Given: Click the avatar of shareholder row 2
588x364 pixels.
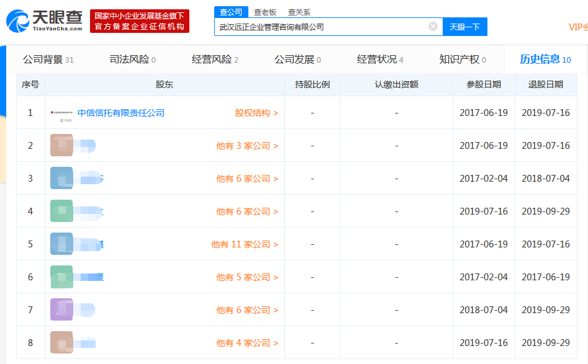Looking at the screenshot, I should (x=61, y=146).
